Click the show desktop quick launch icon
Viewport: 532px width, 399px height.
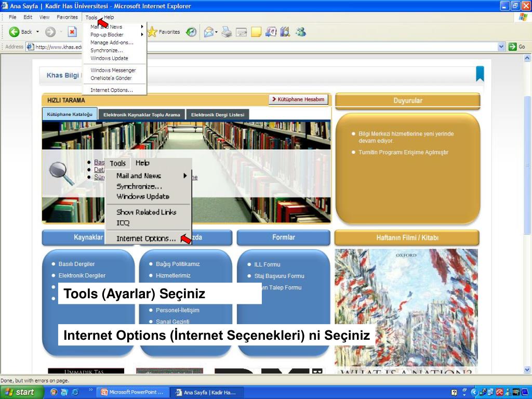pos(64,392)
